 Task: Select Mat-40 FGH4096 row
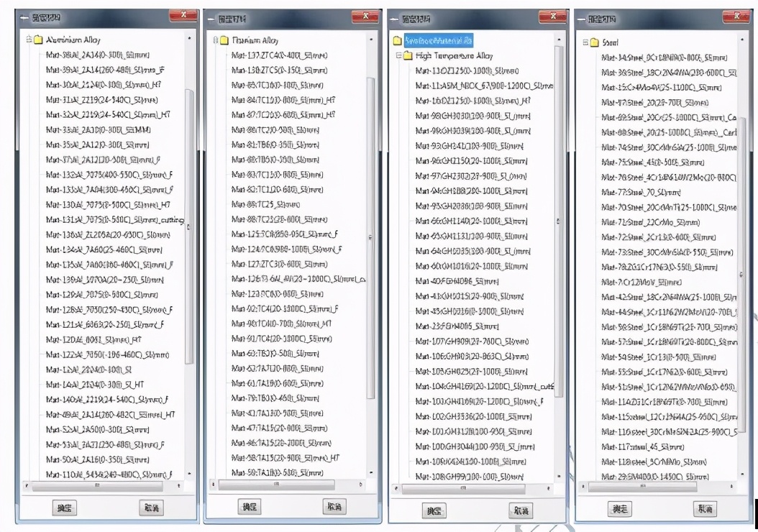click(457, 281)
